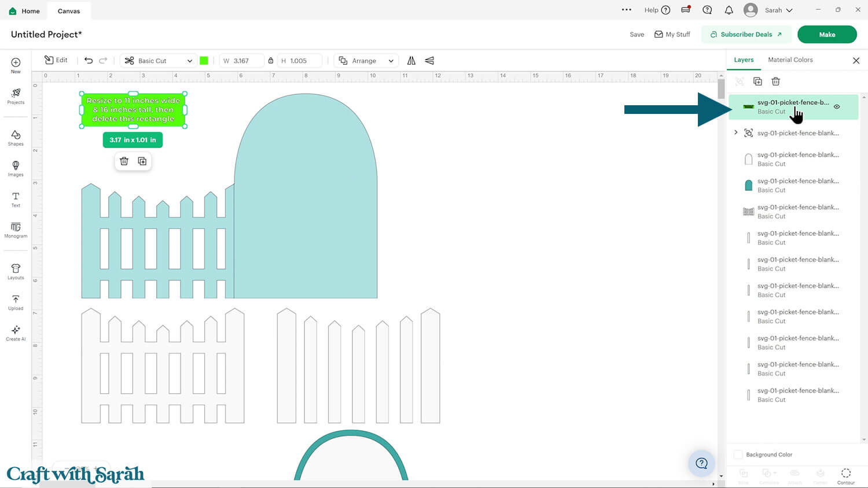
Task: Enable the Background Color checkbox
Action: [x=738, y=454]
